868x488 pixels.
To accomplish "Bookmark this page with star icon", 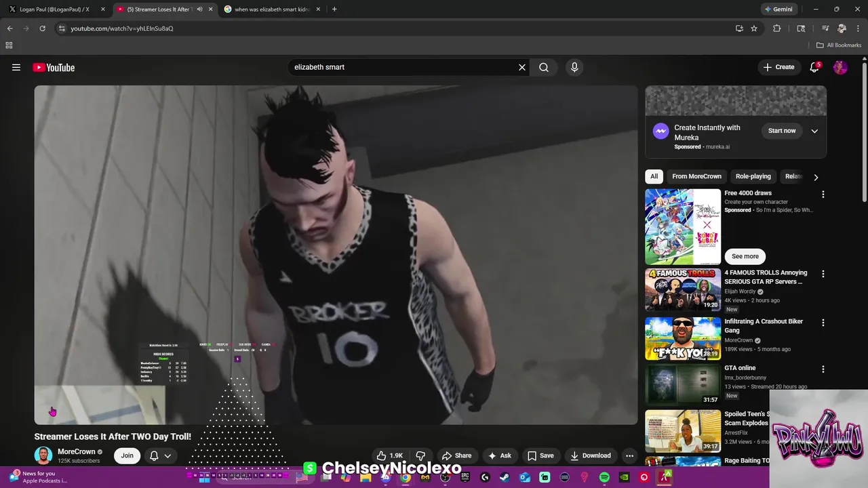I will [x=754, y=28].
